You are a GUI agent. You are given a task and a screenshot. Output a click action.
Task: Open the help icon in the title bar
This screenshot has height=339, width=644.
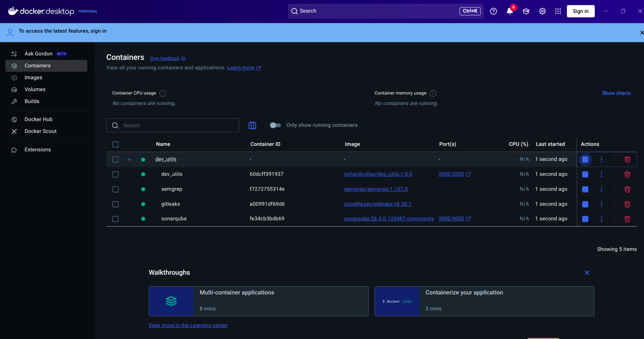click(x=494, y=11)
